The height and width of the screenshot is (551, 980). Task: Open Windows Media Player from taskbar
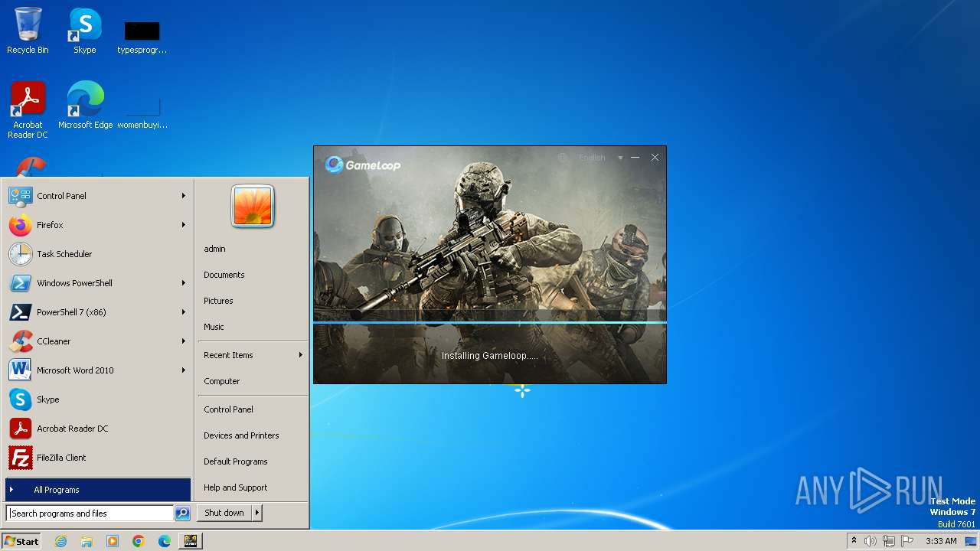(x=113, y=541)
